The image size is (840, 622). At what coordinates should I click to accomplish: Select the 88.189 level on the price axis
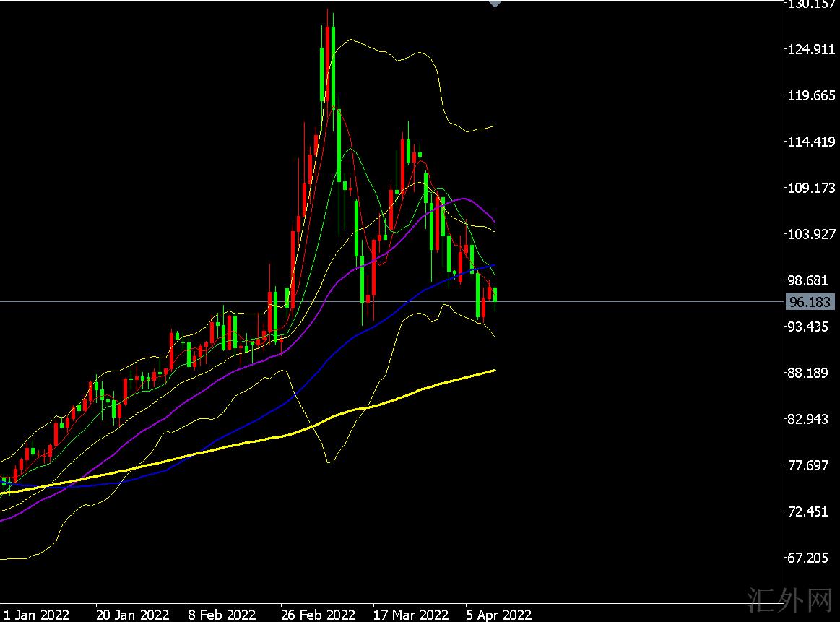pyautogui.click(x=811, y=373)
